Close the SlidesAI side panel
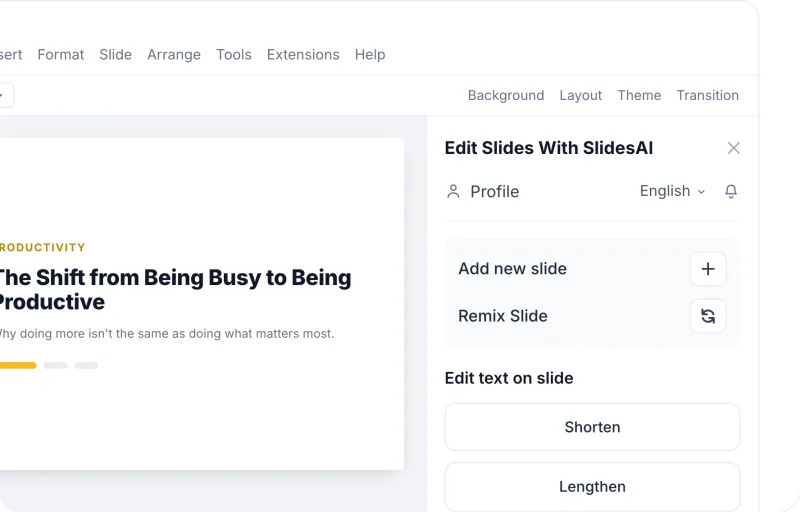The height and width of the screenshot is (512, 800). (x=734, y=148)
